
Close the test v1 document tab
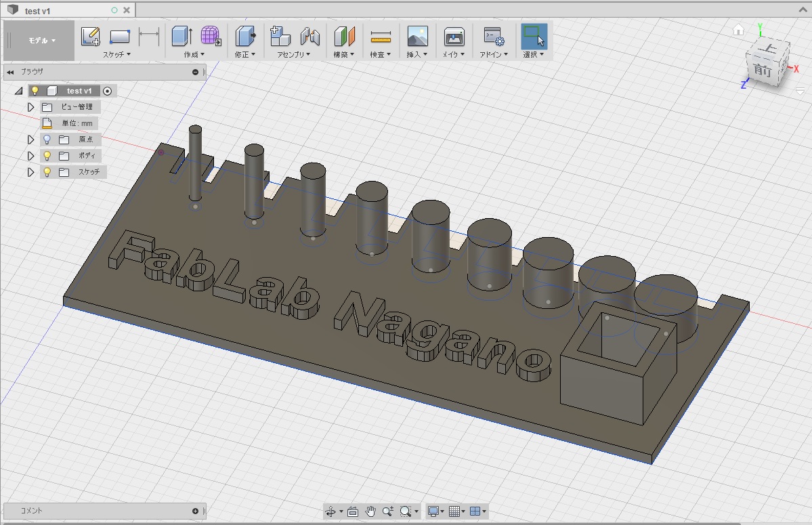pyautogui.click(x=127, y=10)
